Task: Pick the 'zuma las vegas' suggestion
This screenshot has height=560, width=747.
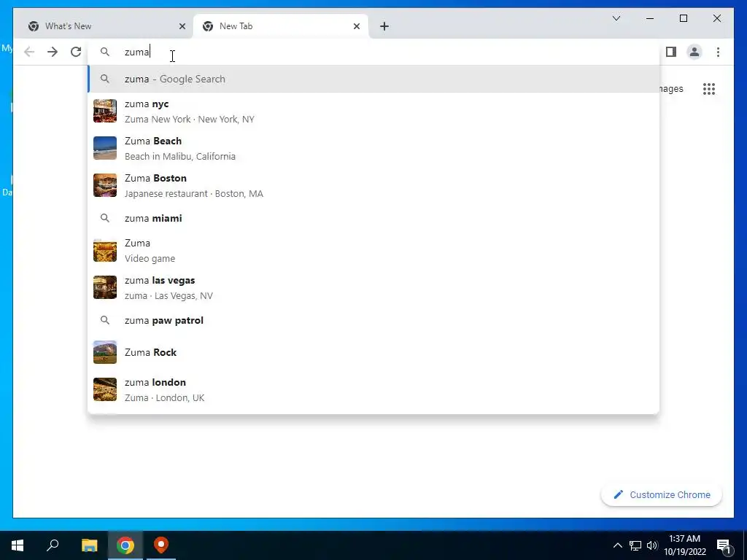Action: (x=373, y=287)
